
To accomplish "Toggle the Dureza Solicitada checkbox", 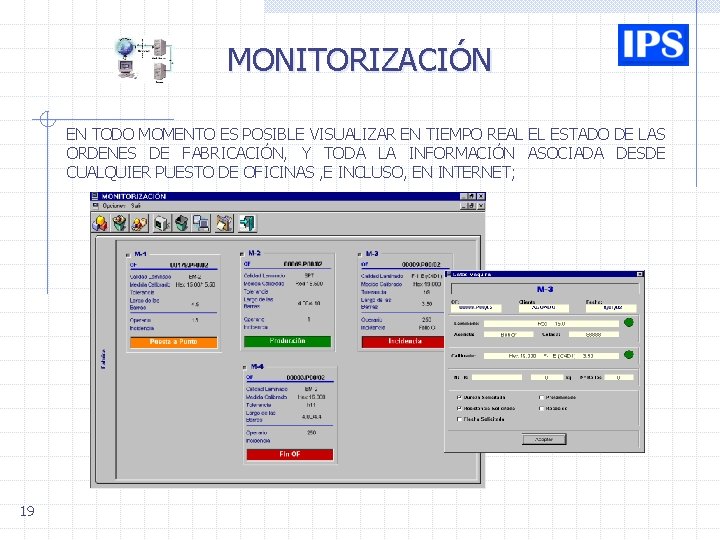I will 459,397.
